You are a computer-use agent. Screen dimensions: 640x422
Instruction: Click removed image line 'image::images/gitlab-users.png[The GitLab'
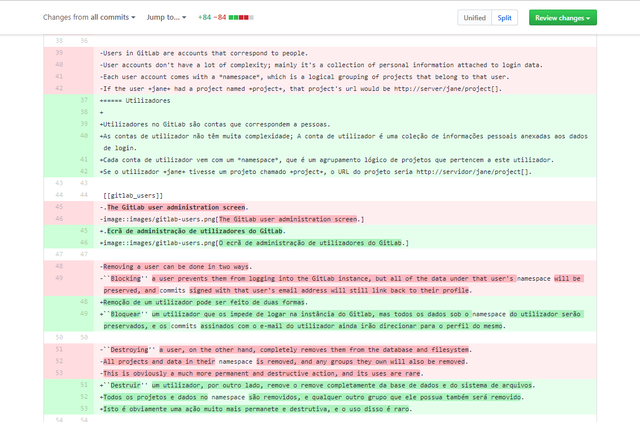(232, 219)
